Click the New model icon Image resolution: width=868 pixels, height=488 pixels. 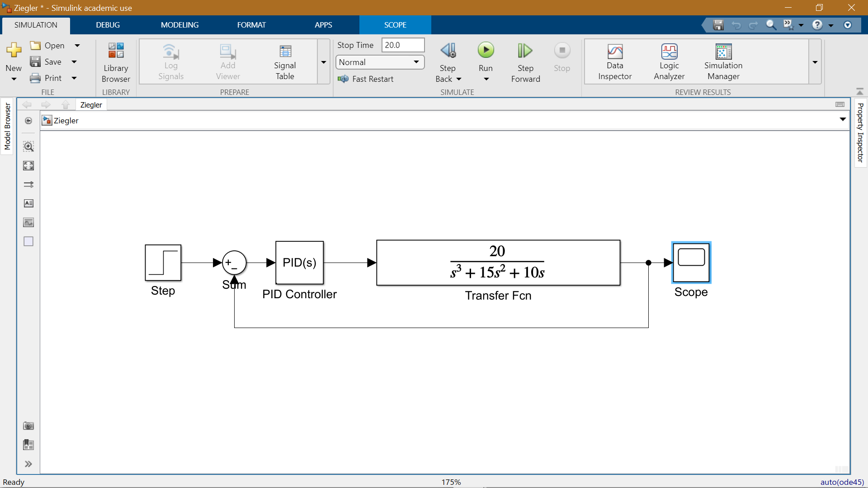pos(14,50)
